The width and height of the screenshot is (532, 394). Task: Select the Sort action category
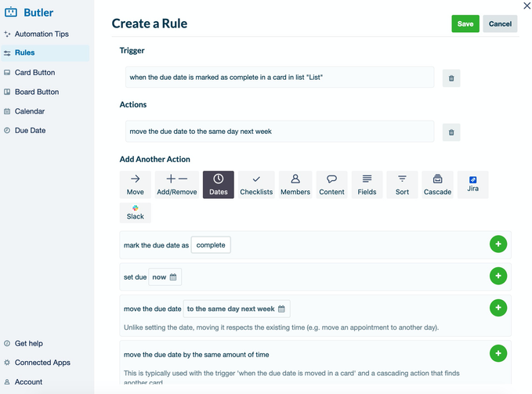402,185
